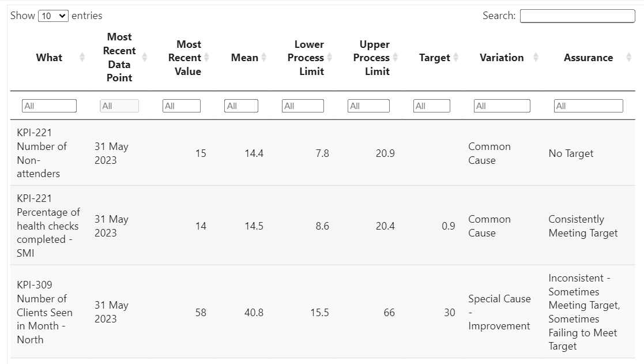
Task: Click the Target column filter box
Action: [x=431, y=106]
